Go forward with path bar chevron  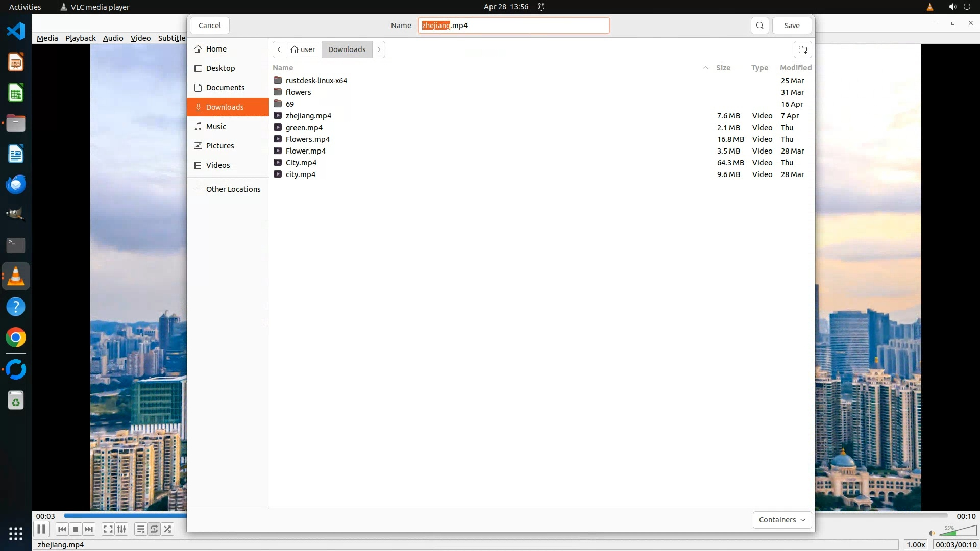[x=379, y=49]
